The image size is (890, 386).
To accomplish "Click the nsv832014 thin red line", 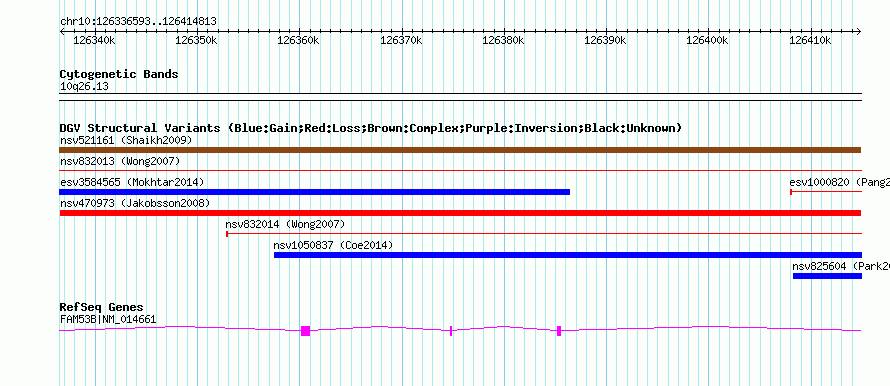I will coord(544,233).
